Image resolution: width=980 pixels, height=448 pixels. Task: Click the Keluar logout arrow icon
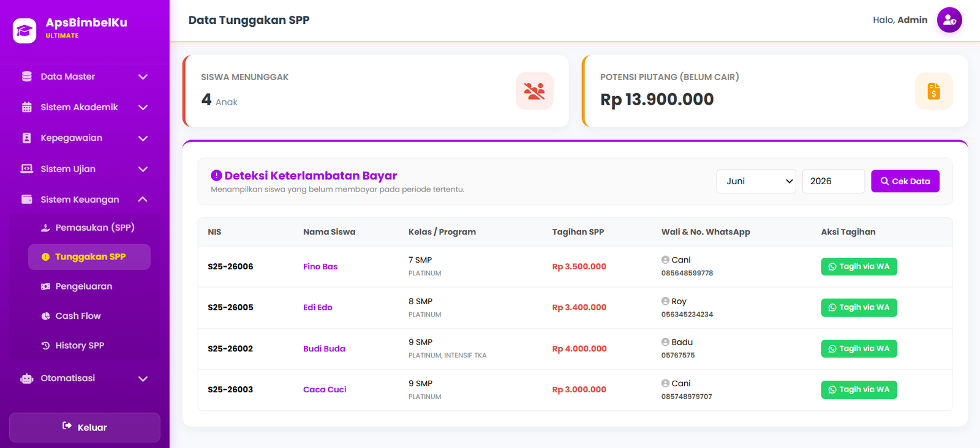click(67, 426)
